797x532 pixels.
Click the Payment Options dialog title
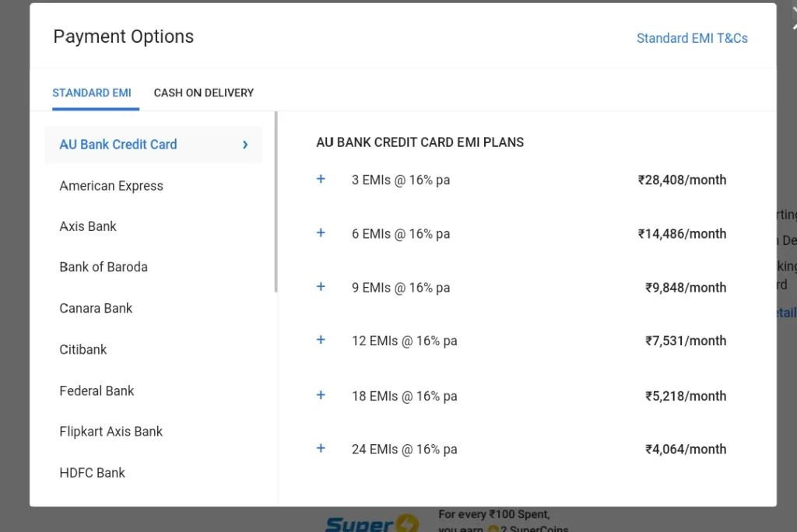[124, 37]
